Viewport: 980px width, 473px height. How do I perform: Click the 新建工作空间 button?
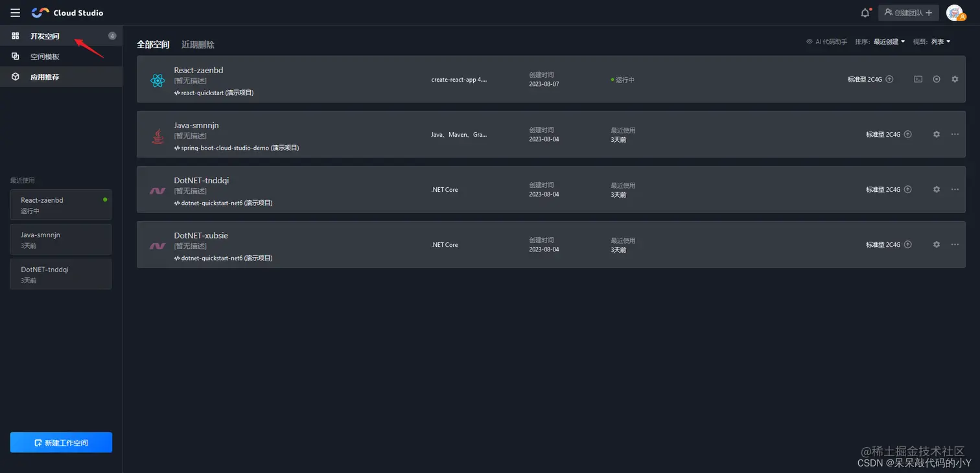click(61, 443)
